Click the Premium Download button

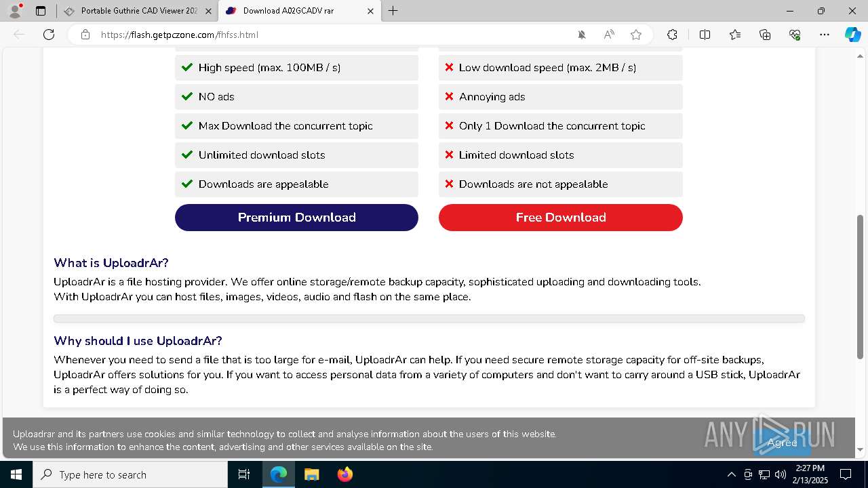click(296, 218)
